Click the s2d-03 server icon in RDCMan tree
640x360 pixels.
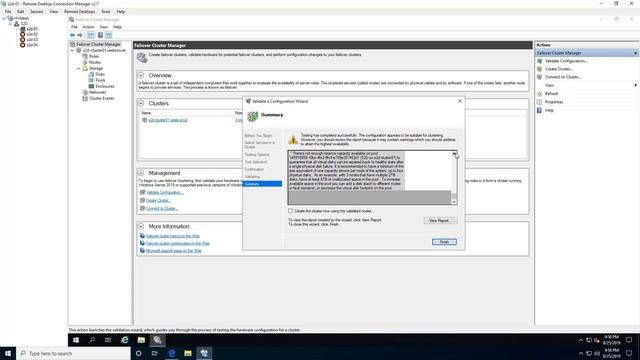(x=22, y=40)
